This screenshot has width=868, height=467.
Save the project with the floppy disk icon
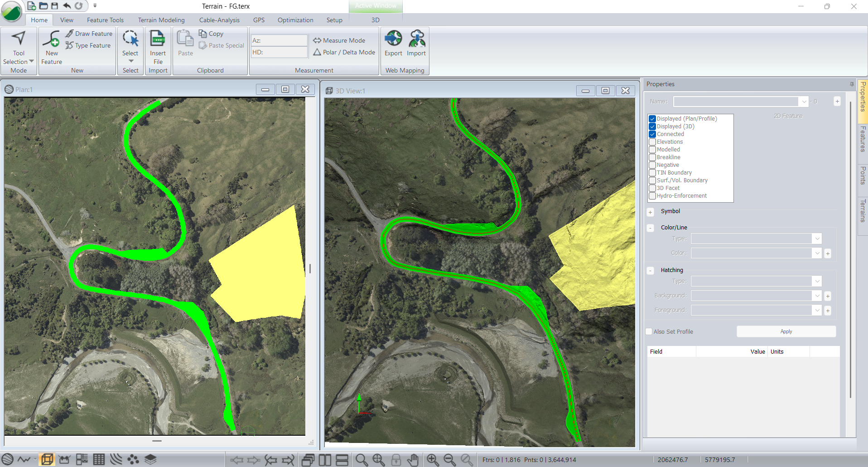55,6
